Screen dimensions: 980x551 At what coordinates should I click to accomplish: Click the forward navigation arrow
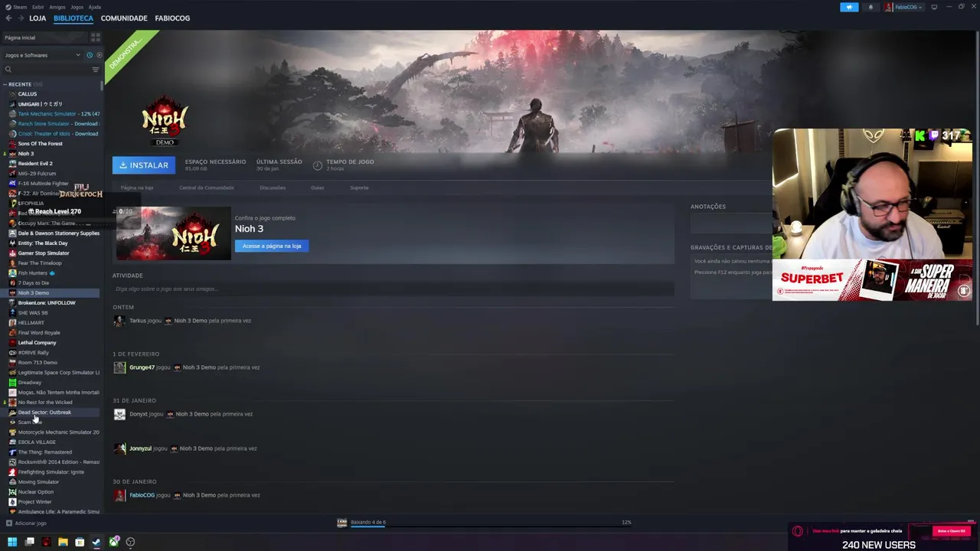click(x=20, y=18)
